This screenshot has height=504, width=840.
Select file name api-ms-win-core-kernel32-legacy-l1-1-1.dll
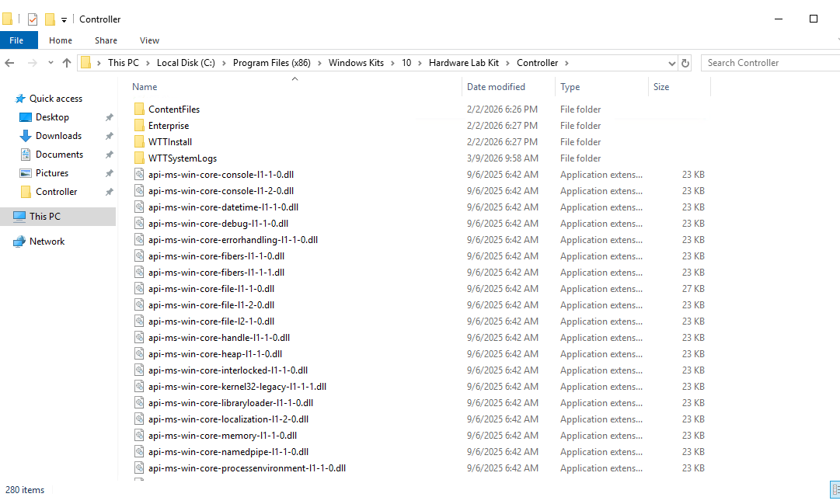(237, 387)
